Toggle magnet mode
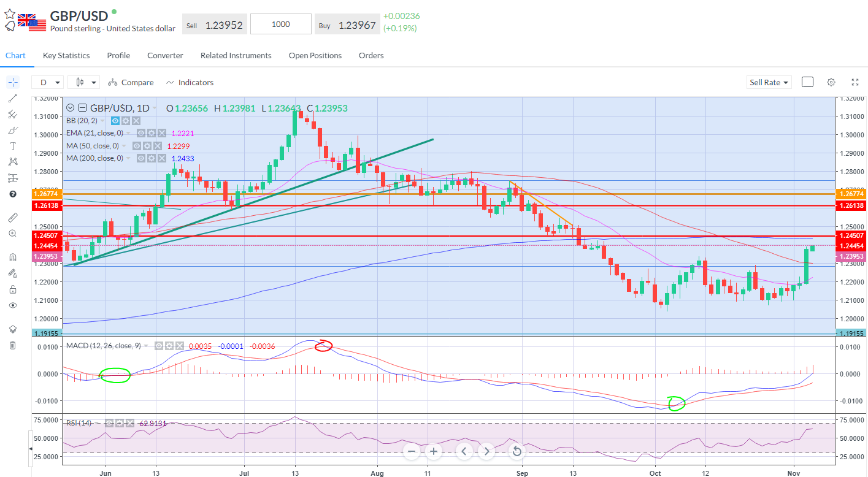Image resolution: width=868 pixels, height=477 pixels. click(12, 258)
